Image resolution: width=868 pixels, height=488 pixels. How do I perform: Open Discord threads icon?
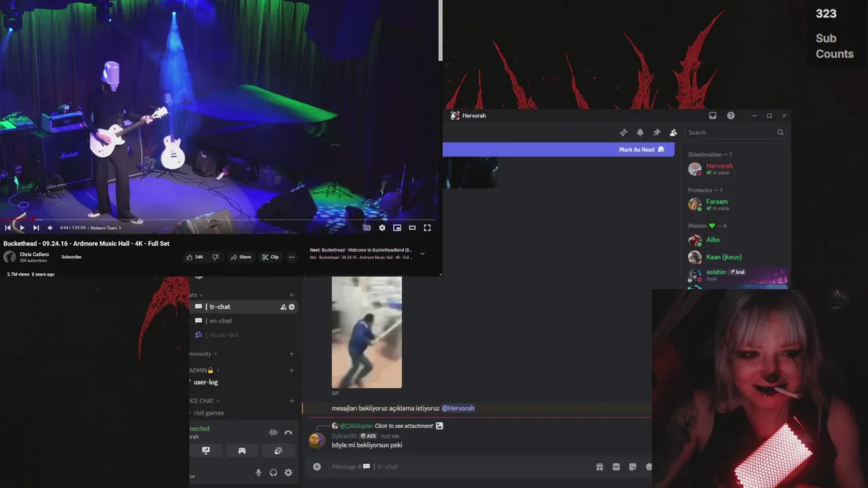click(x=623, y=132)
